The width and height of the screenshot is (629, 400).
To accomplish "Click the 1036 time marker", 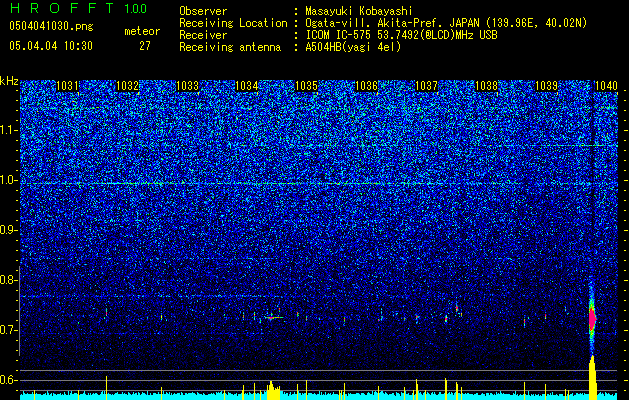I will [x=367, y=85].
